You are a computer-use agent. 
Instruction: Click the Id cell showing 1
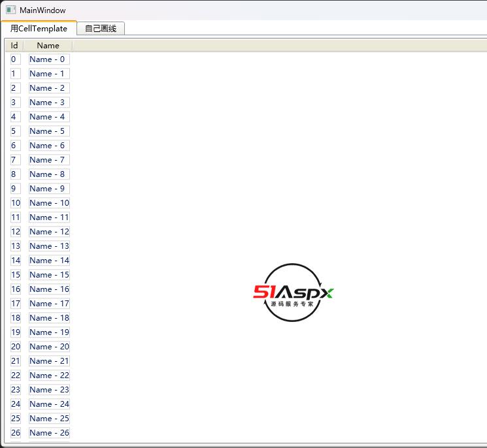click(x=14, y=74)
